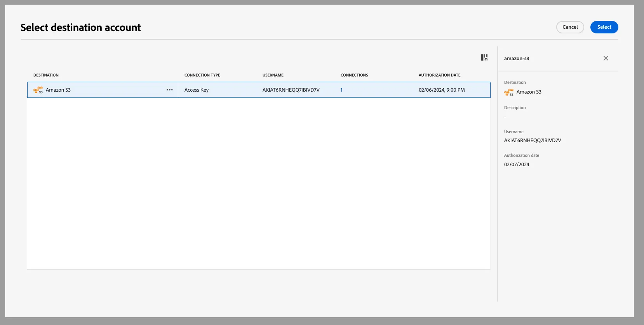Click the CONNECTIONS column header
Screen dimensions: 644x325
tap(354, 75)
